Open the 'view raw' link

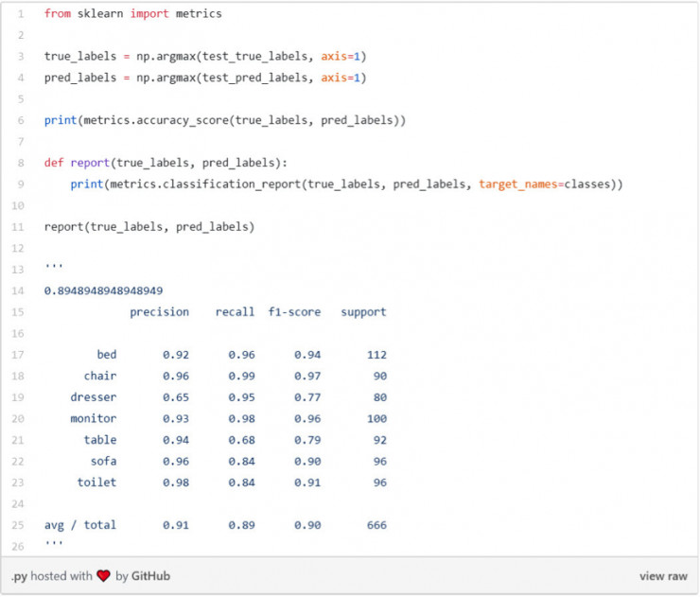pos(663,576)
